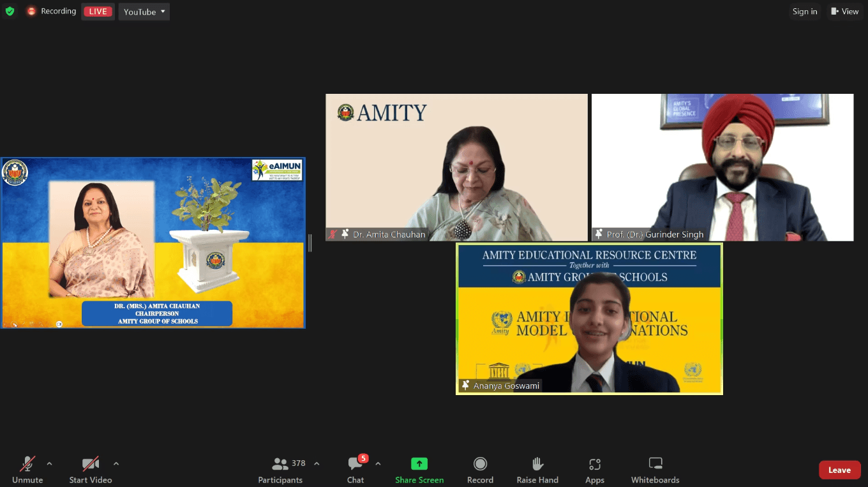Click the "Prof. (Dr.) Gurinder Singh" name label
The height and width of the screenshot is (487, 868).
(655, 234)
